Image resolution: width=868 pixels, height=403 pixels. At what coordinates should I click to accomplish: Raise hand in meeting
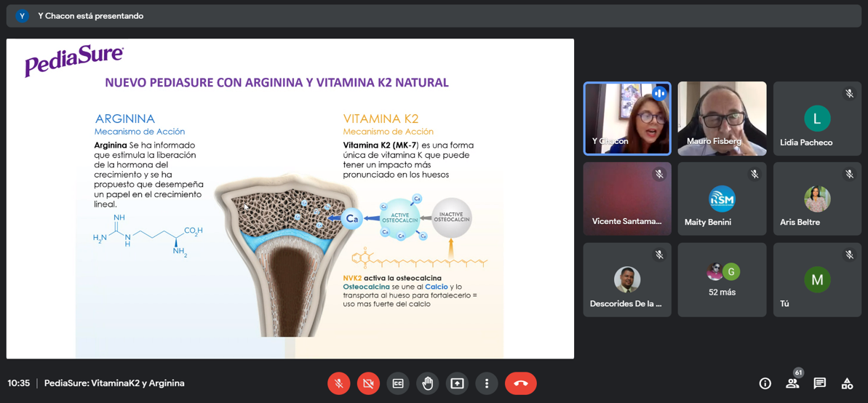[x=427, y=383]
